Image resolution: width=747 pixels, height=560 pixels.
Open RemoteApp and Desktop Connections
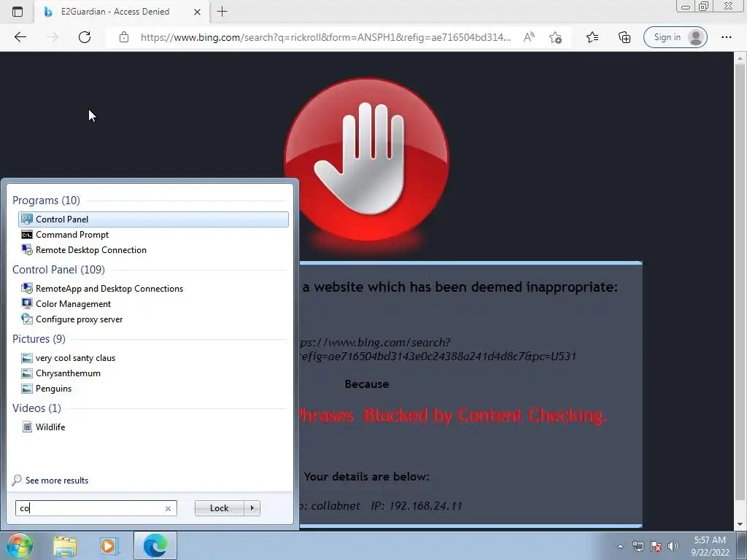point(153,289)
